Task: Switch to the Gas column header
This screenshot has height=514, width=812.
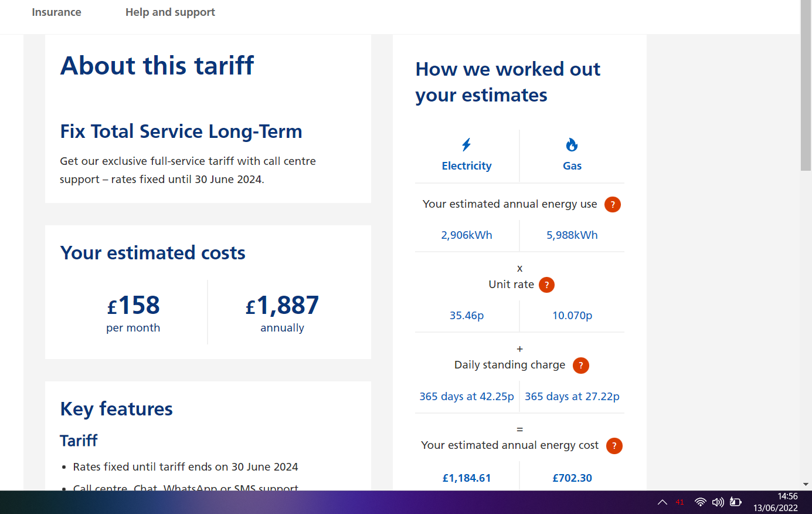Action: [x=572, y=165]
